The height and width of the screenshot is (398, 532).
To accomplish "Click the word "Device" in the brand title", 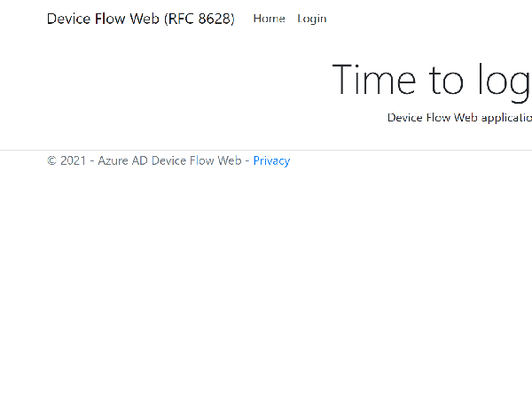I will [68, 19].
